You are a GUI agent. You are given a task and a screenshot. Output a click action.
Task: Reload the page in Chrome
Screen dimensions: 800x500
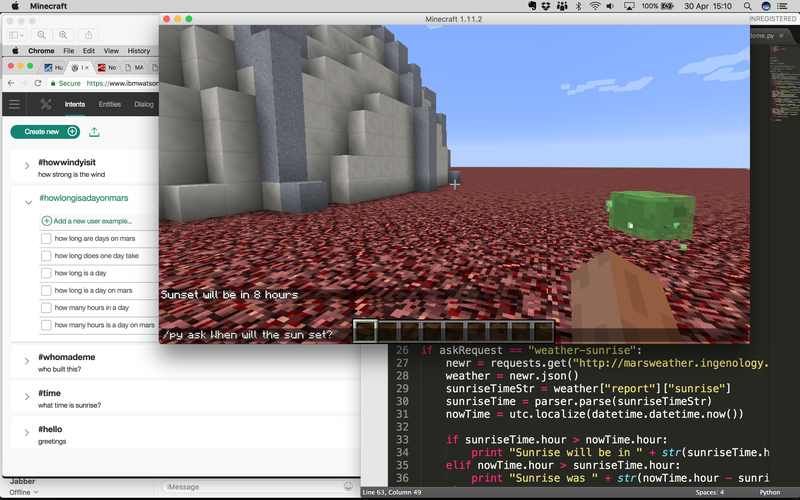coord(38,83)
